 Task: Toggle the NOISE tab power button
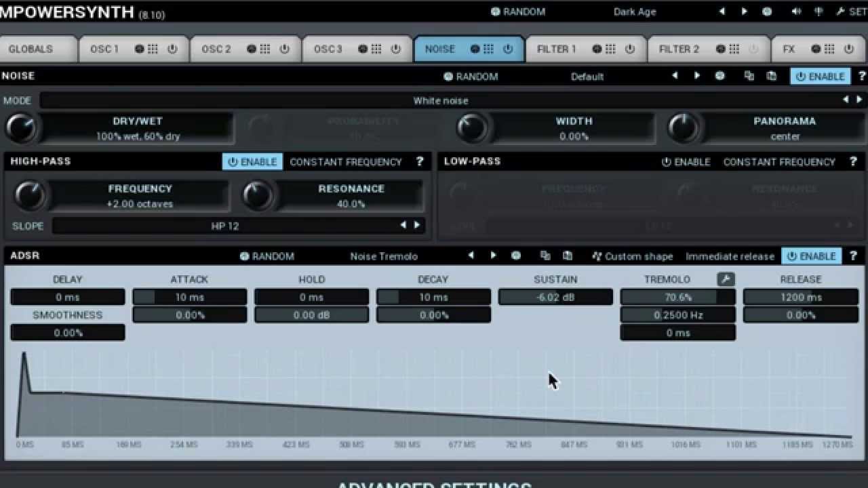pyautogui.click(x=508, y=49)
